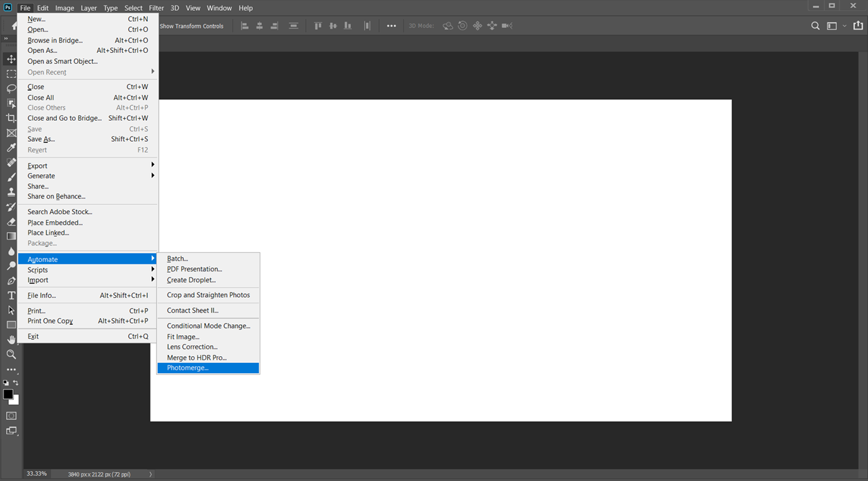Select the Move tool
The image size is (868, 481).
coord(11,59)
